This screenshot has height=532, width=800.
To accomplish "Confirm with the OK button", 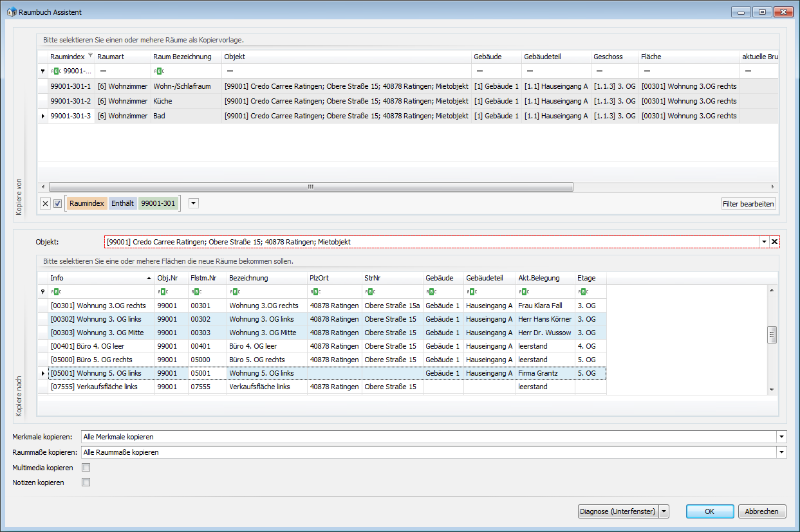I will coord(709,511).
